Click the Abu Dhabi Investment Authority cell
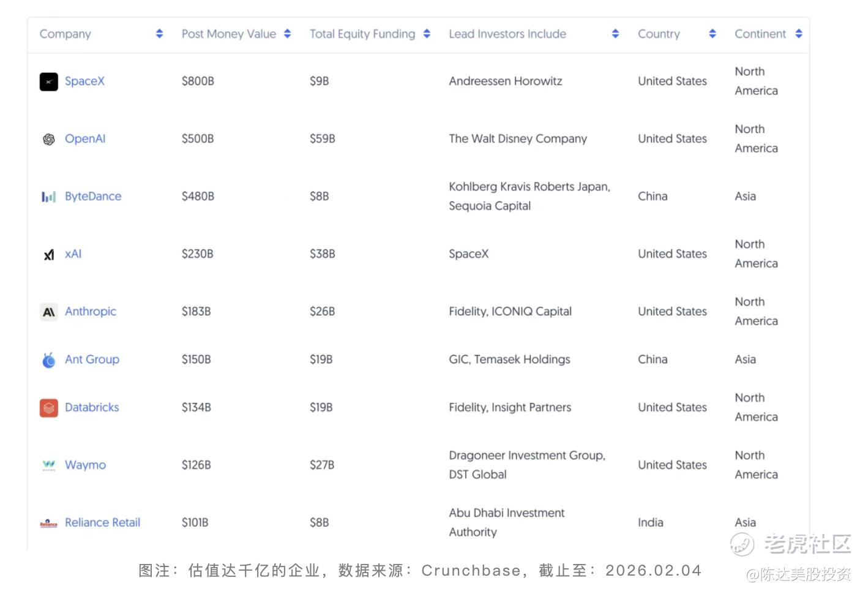Image resolution: width=868 pixels, height=594 pixels. (507, 522)
